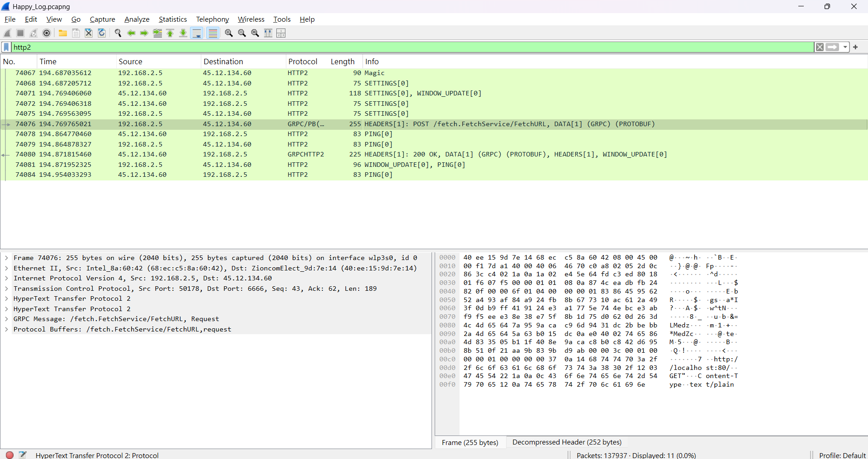Toggle auto-scroll during live capture
The width and height of the screenshot is (868, 459).
point(197,33)
